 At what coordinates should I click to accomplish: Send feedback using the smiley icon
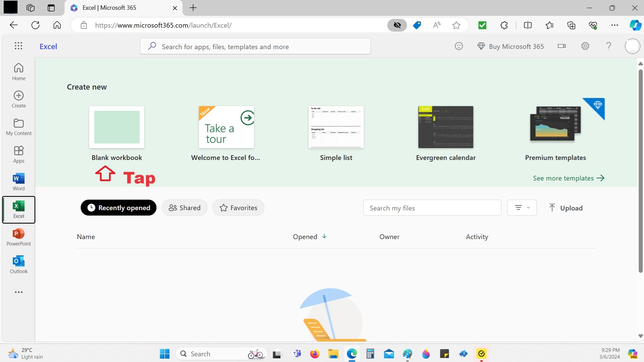click(459, 46)
